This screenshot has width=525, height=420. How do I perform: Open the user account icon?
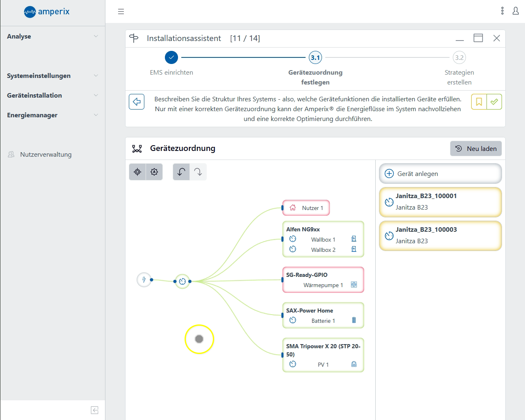[516, 11]
